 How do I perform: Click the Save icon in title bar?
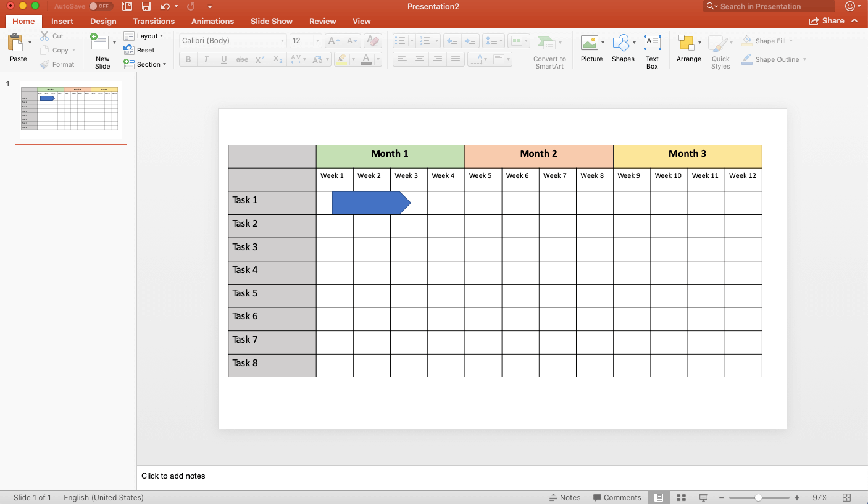tap(146, 6)
